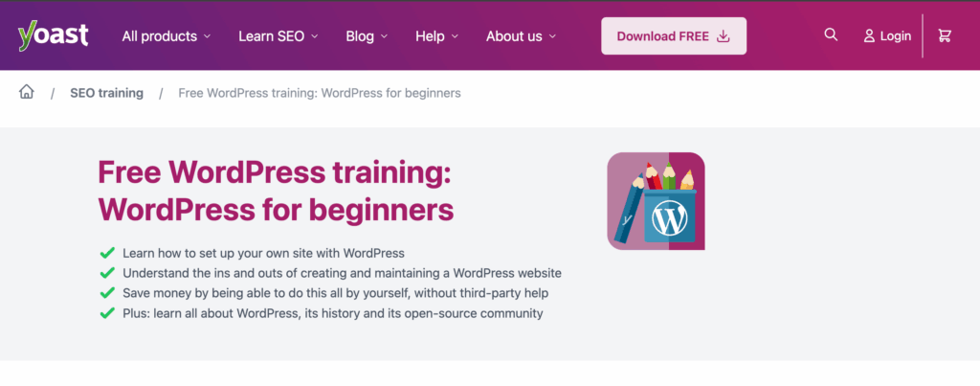Image resolution: width=980 pixels, height=386 pixels.
Task: Click the WordPress pencils course image
Action: click(656, 201)
